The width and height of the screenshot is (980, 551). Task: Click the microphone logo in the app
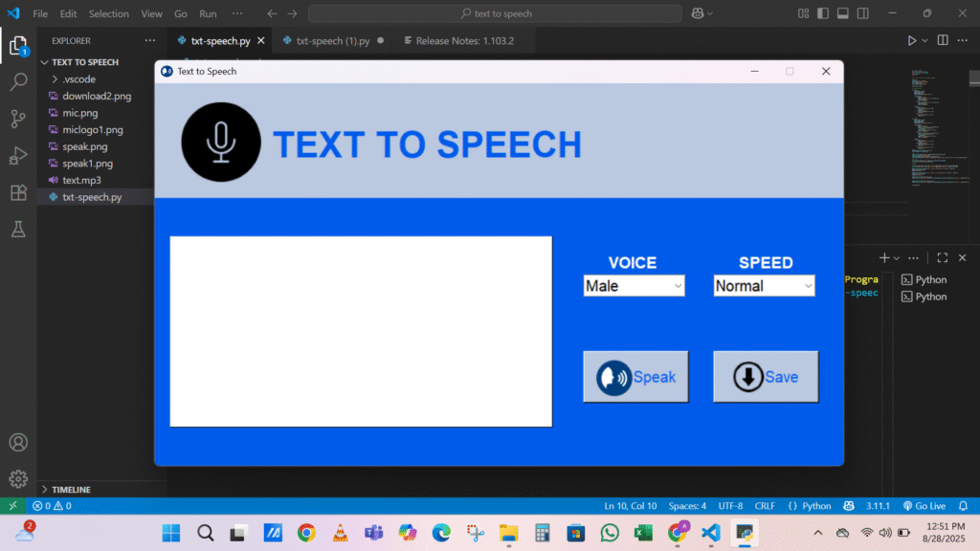pos(221,142)
